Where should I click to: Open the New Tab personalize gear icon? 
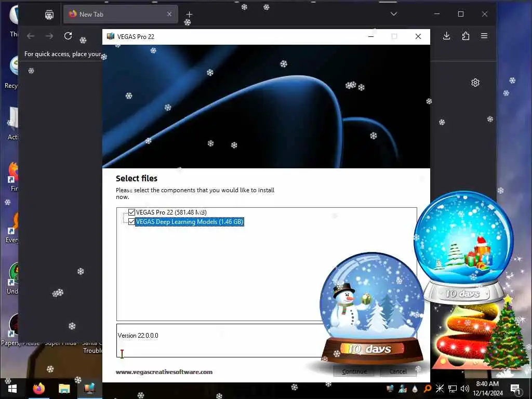[x=475, y=83]
